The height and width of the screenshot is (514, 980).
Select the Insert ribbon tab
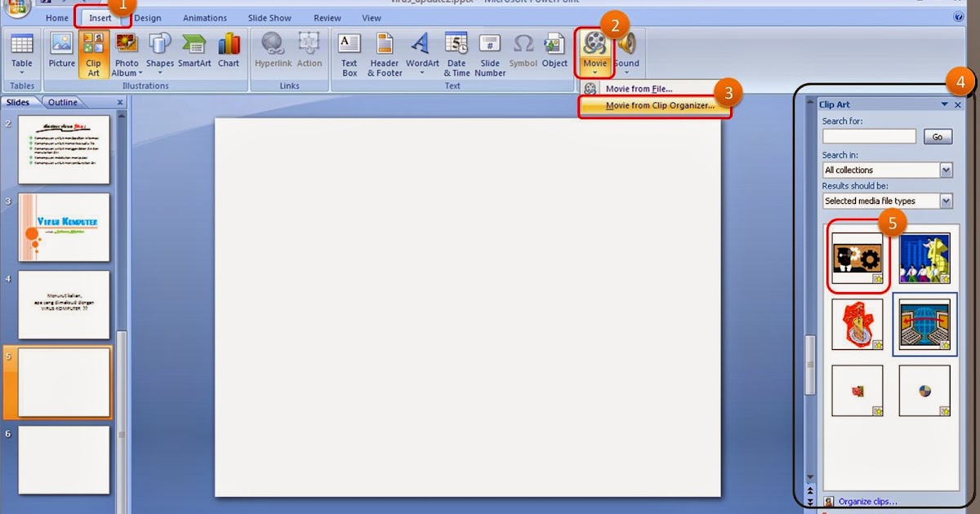tap(100, 18)
